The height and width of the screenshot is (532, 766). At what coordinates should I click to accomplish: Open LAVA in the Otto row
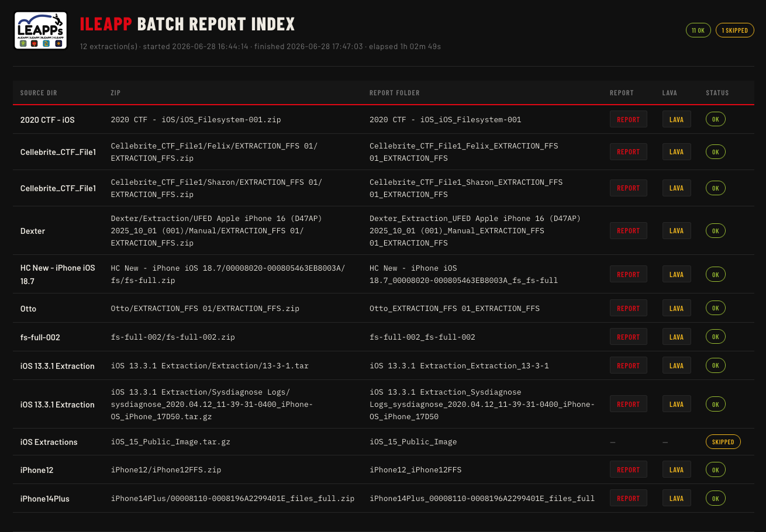click(x=677, y=308)
